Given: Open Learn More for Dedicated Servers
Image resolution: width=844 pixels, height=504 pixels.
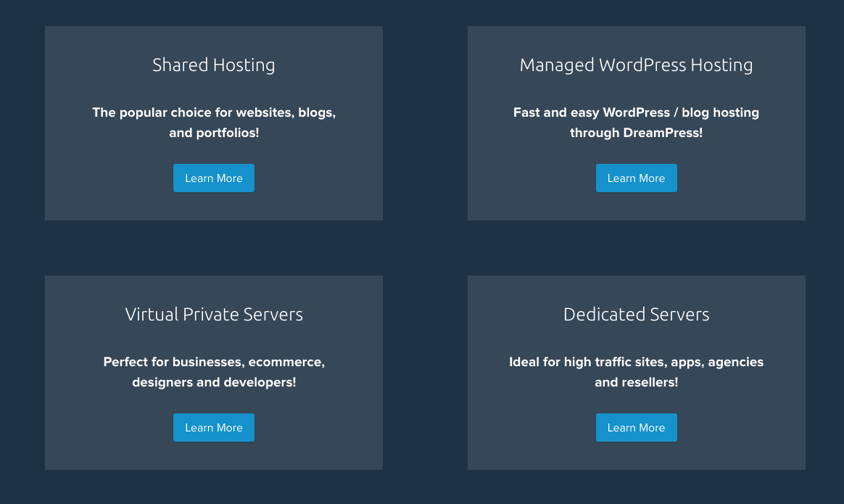Looking at the screenshot, I should coord(636,428).
